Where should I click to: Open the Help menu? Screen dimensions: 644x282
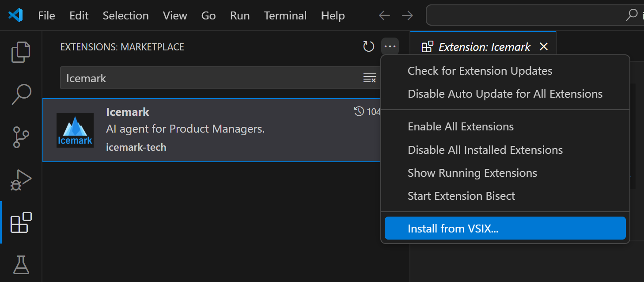point(333,15)
